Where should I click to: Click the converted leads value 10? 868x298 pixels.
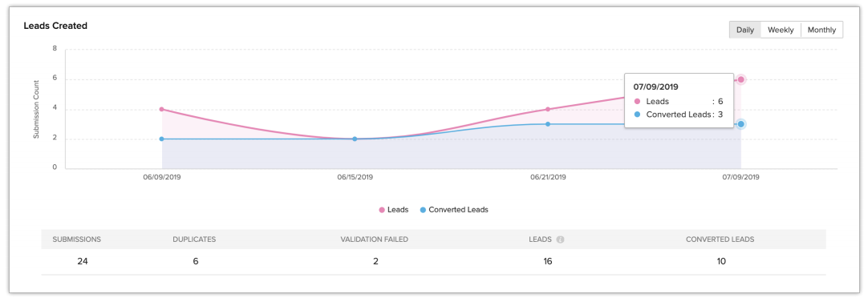pyautogui.click(x=720, y=261)
